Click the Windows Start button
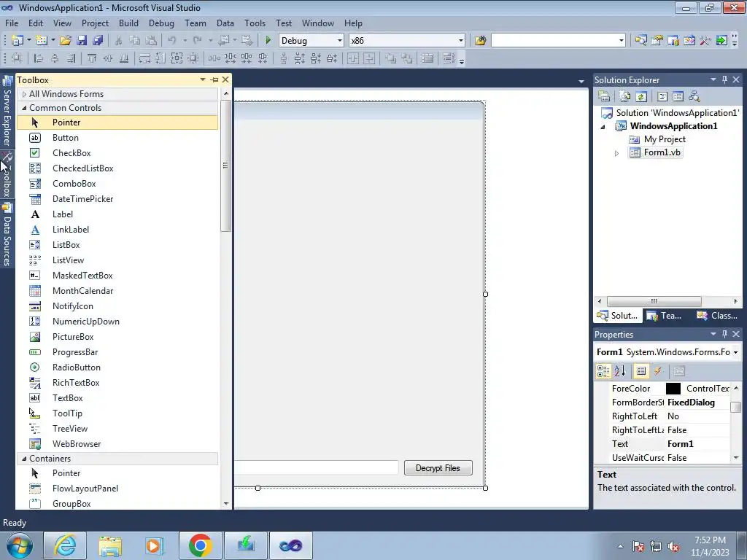 point(19,545)
